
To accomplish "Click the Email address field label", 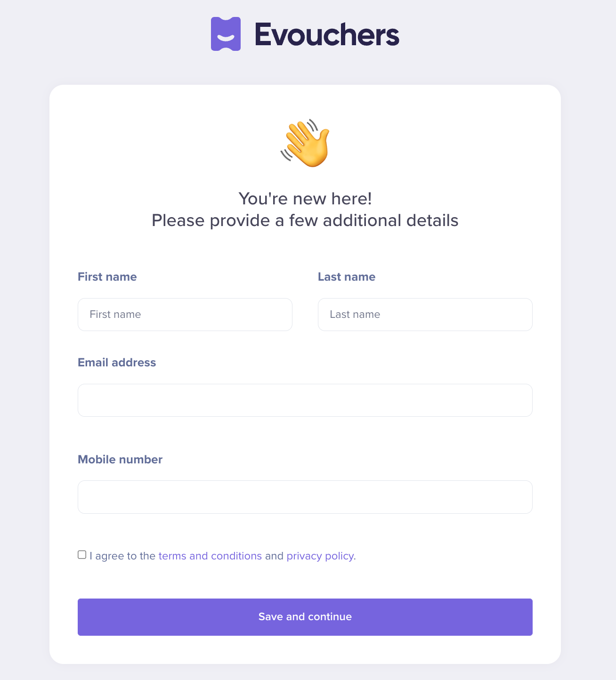I will [x=117, y=363].
